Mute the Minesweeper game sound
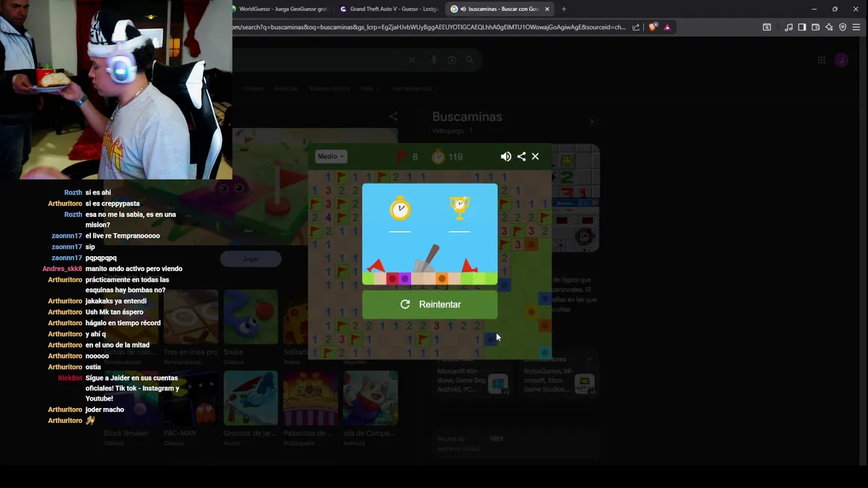 (506, 157)
